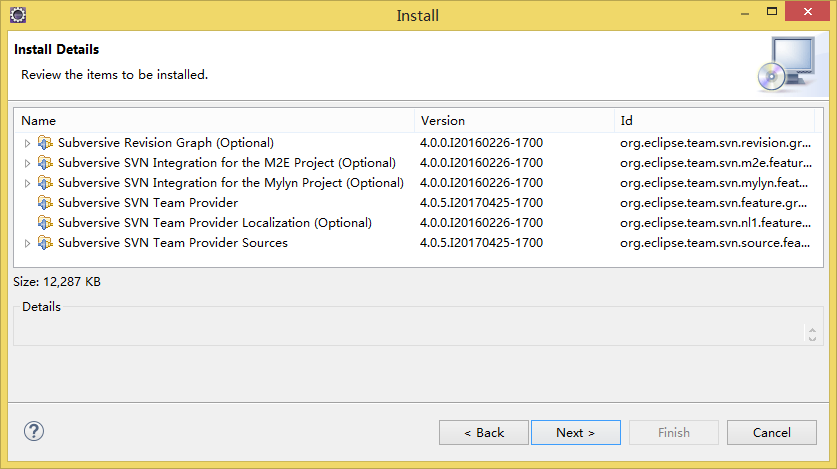This screenshot has width=837, height=469.
Task: Expand the Team Provider Sources node
Action: (x=27, y=243)
